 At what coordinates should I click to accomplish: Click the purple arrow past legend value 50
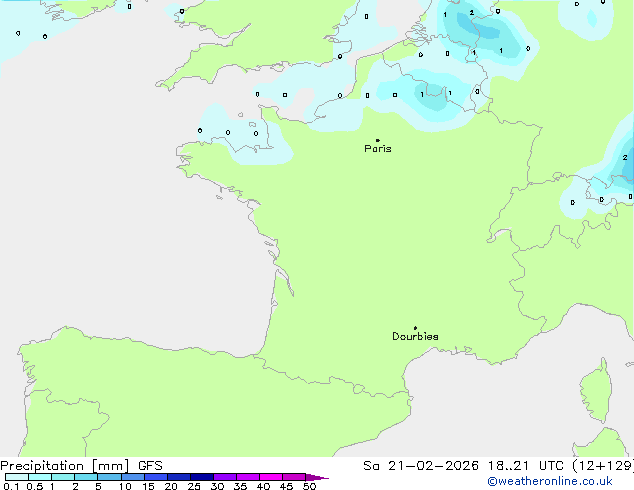pos(317,477)
